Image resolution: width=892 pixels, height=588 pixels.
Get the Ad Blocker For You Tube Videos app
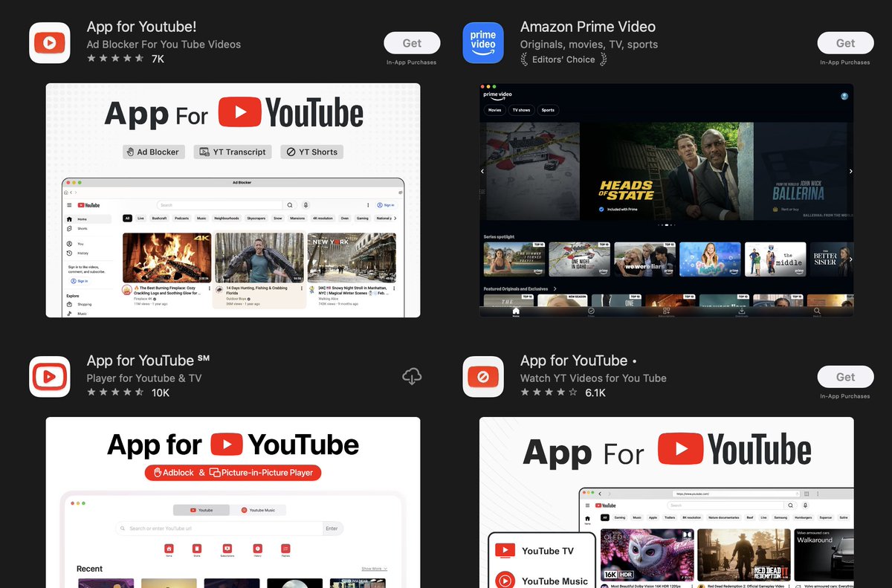click(412, 43)
